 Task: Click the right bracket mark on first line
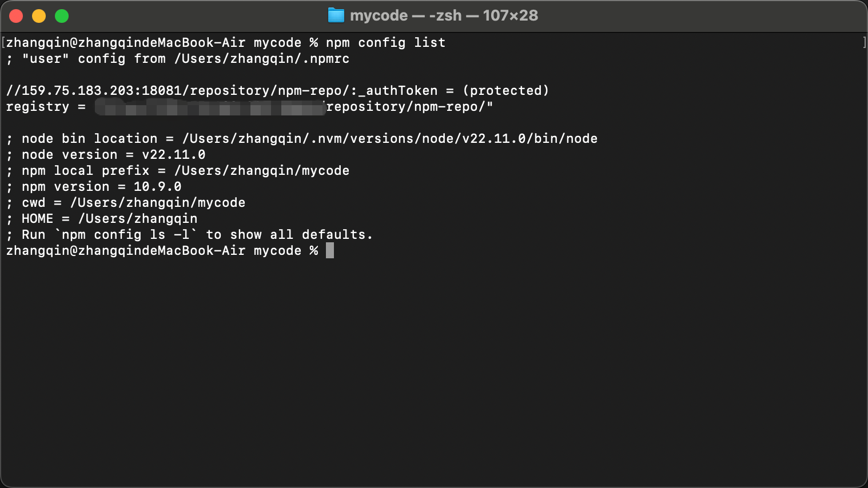[864, 43]
